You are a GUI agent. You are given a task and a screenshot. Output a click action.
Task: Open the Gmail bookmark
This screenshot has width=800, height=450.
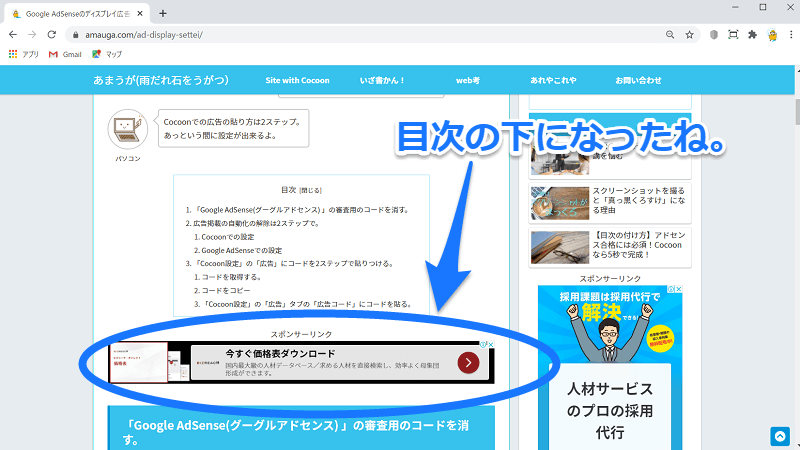click(x=64, y=54)
